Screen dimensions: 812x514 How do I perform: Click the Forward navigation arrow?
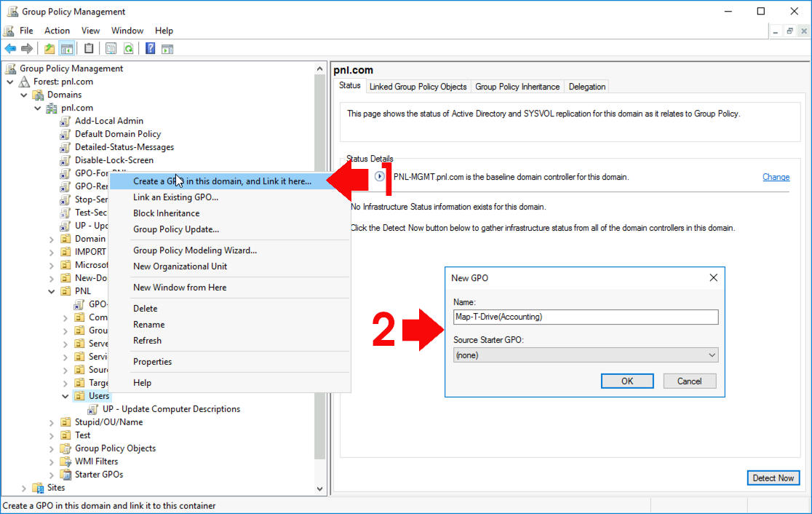[26, 48]
